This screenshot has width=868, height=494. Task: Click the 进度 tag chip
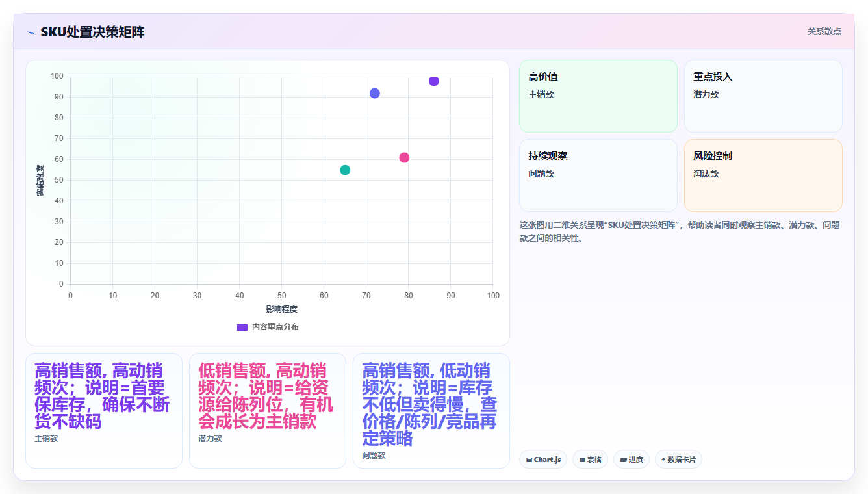pyautogui.click(x=632, y=460)
